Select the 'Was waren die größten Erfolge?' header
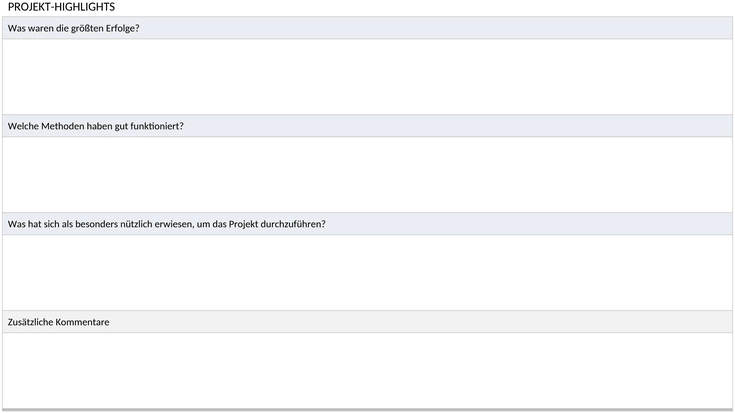735x413 pixels. coord(368,28)
